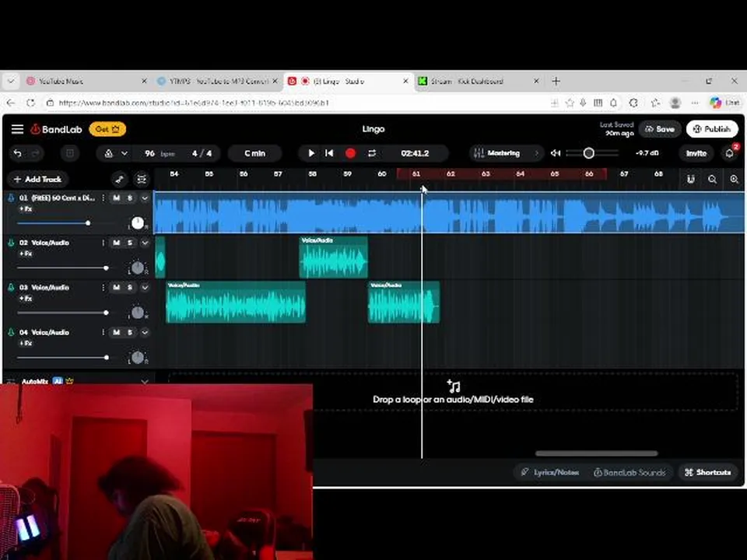Mute track 01 with its M button
The image size is (747, 560).
pos(116,198)
